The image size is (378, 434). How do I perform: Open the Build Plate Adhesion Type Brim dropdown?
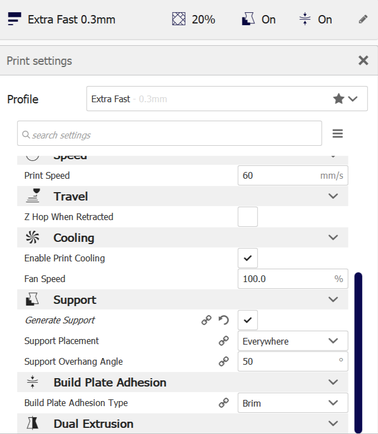point(293,403)
